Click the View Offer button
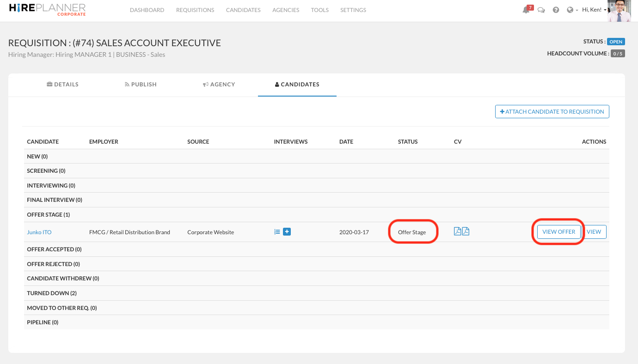The image size is (638, 364). tap(558, 232)
